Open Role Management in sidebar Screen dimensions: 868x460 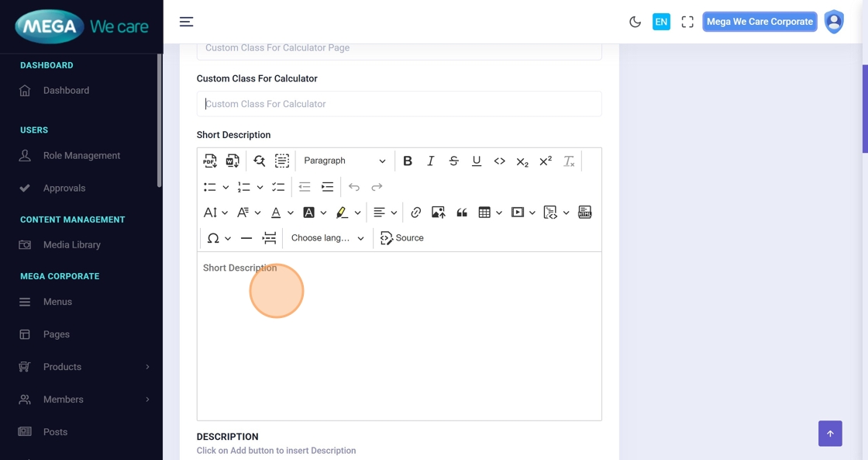pyautogui.click(x=81, y=155)
